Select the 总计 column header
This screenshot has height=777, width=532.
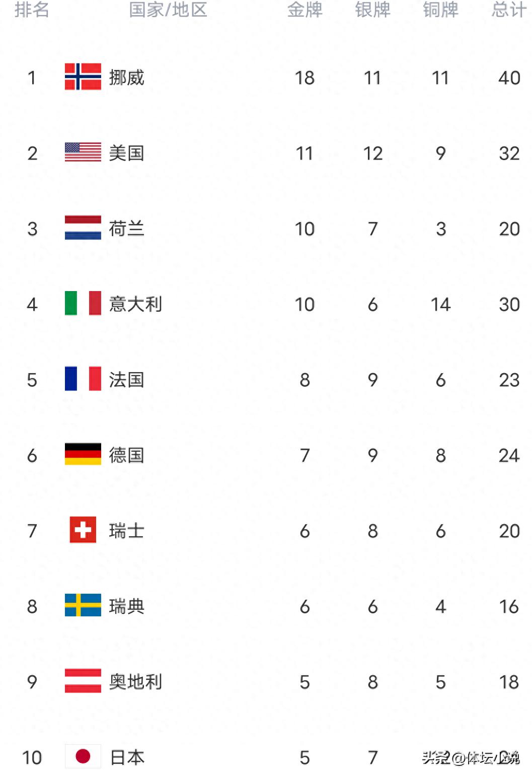pyautogui.click(x=509, y=10)
